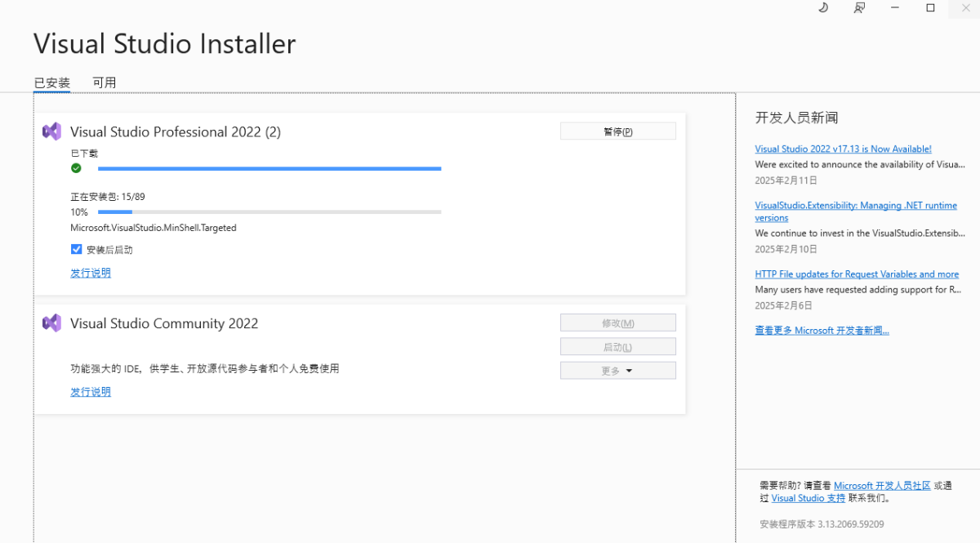Uncheck the 安装后启动 checkbox
The height and width of the screenshot is (543, 980).
[77, 250]
